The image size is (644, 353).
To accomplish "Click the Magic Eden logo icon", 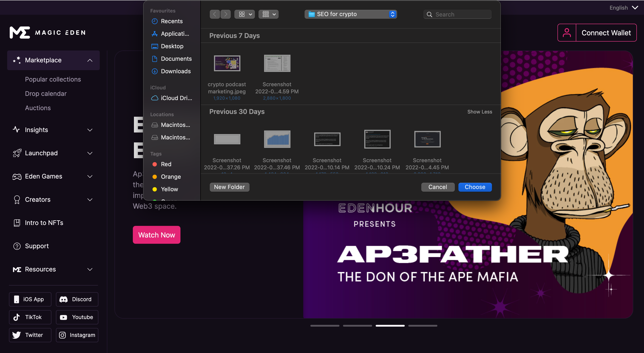I will click(x=19, y=32).
